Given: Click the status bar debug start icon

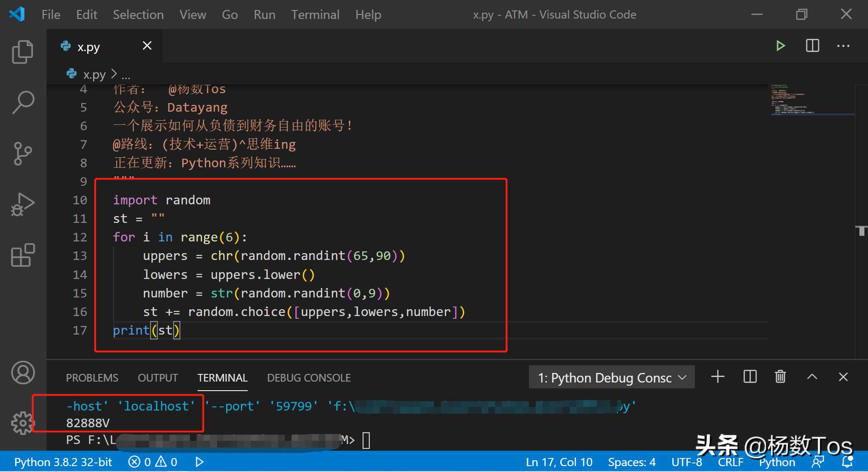Looking at the screenshot, I should tap(199, 462).
